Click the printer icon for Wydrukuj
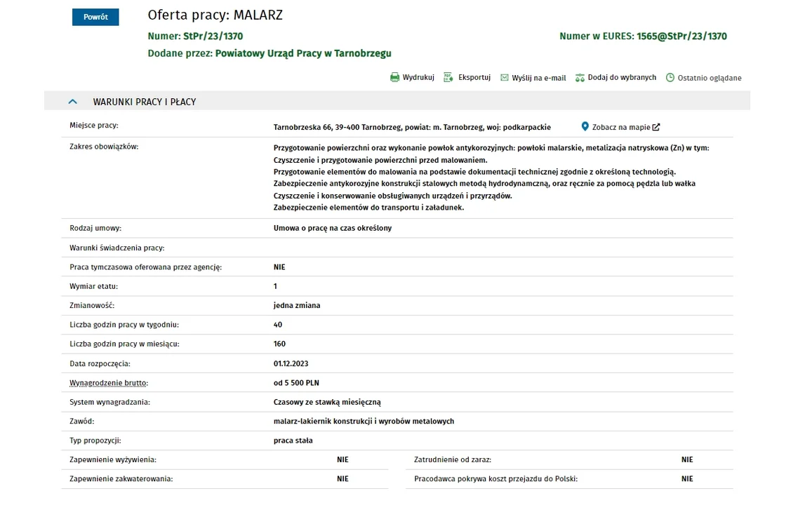The image size is (812, 505). [x=394, y=78]
